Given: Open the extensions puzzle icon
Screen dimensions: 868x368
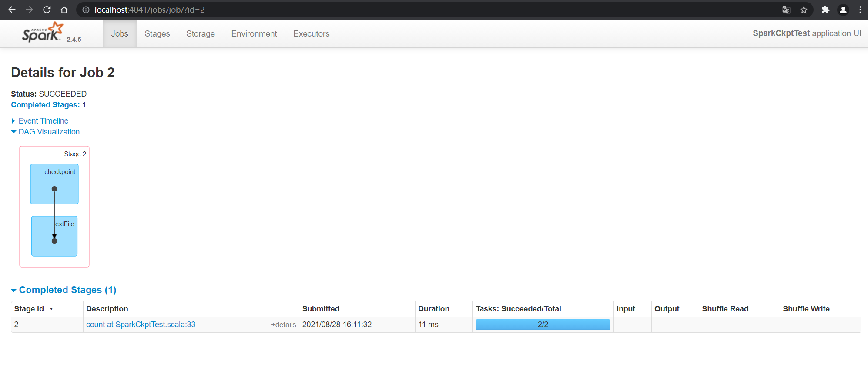Looking at the screenshot, I should [x=825, y=10].
